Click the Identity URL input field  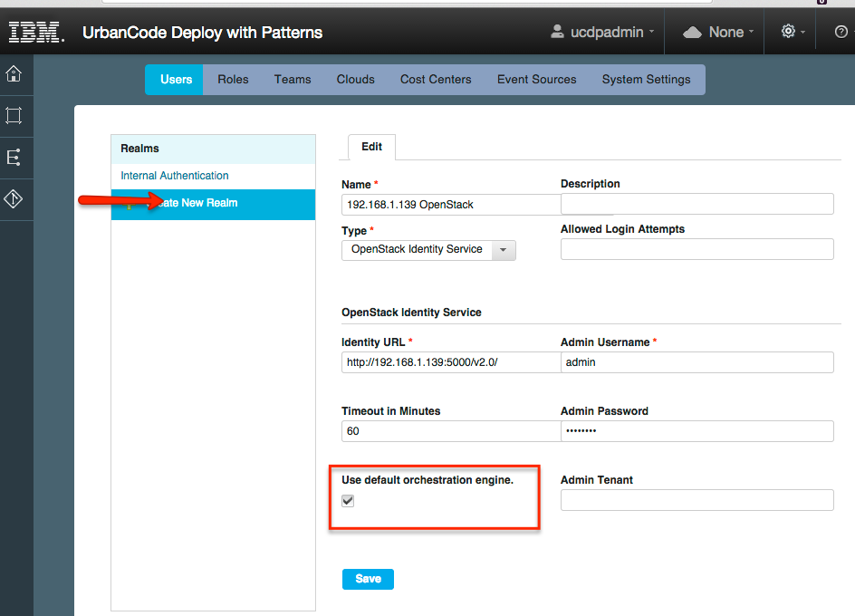[451, 362]
